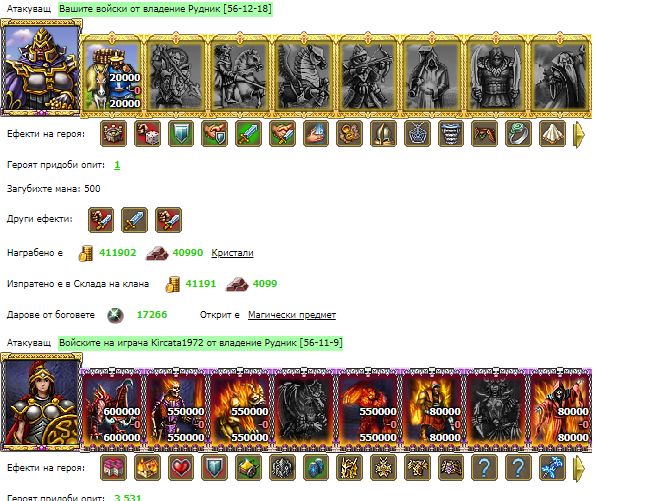Open the Магически предмет link
The height and width of the screenshot is (501, 661).
(292, 315)
